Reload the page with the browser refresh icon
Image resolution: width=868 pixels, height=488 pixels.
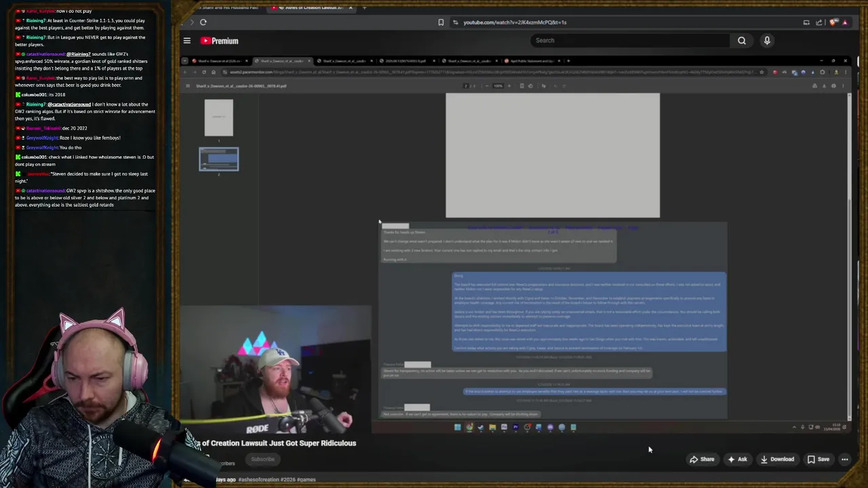point(203,22)
